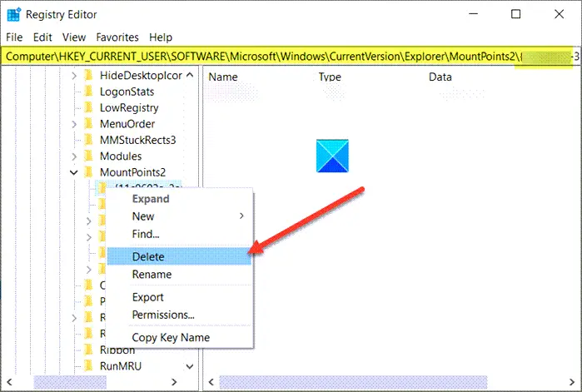Open the Favorites menu
Screen dimensions: 582x392
(x=117, y=37)
